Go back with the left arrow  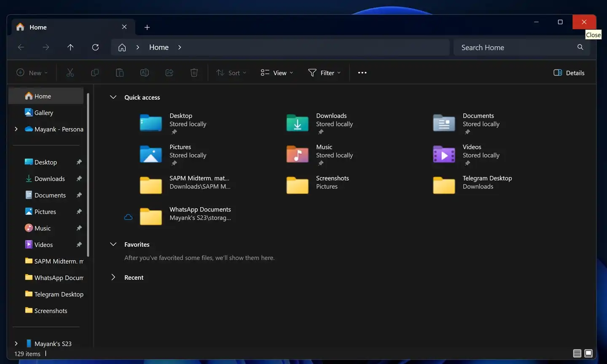click(x=21, y=47)
